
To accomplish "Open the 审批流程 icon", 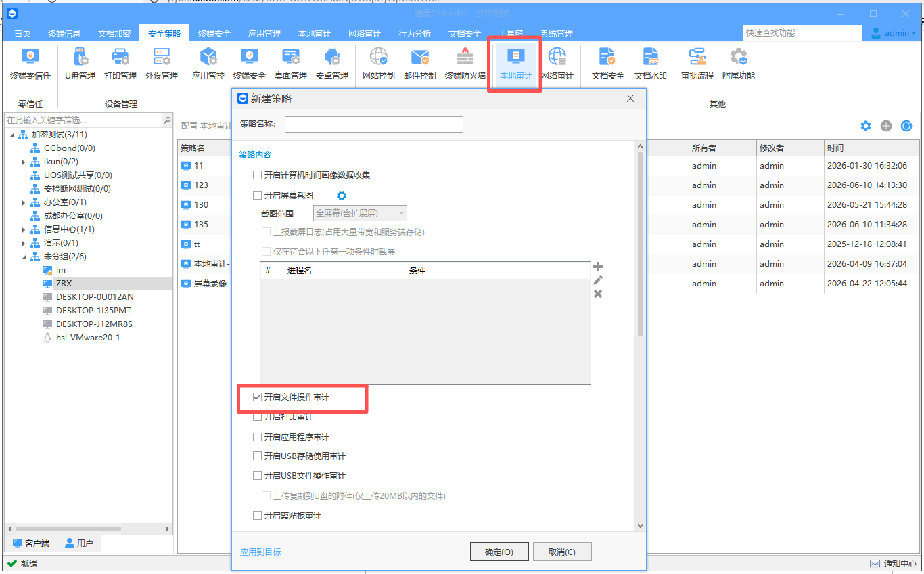I will (x=697, y=64).
